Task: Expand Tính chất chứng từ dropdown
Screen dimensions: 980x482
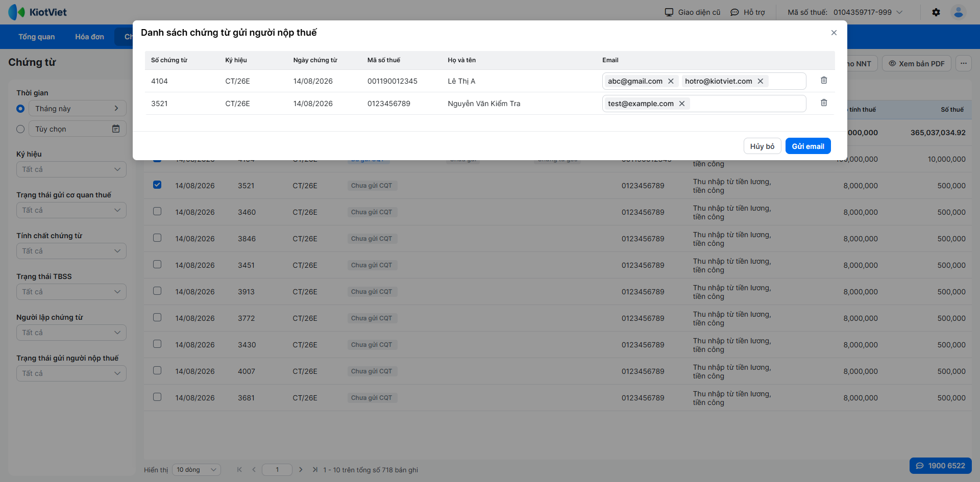Action: point(71,251)
